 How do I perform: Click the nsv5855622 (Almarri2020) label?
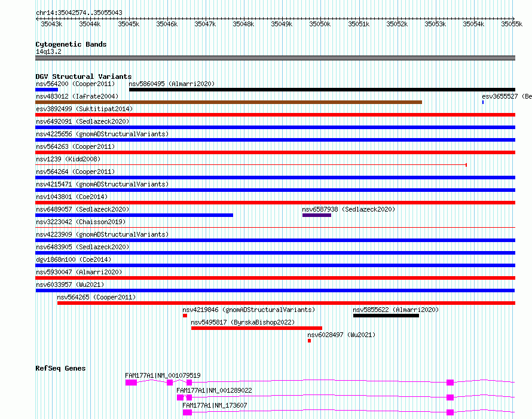tap(396, 310)
